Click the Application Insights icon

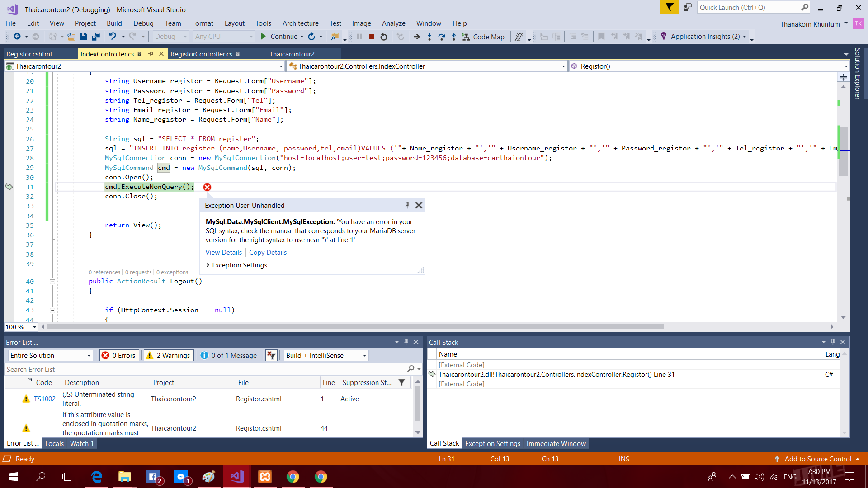(663, 36)
